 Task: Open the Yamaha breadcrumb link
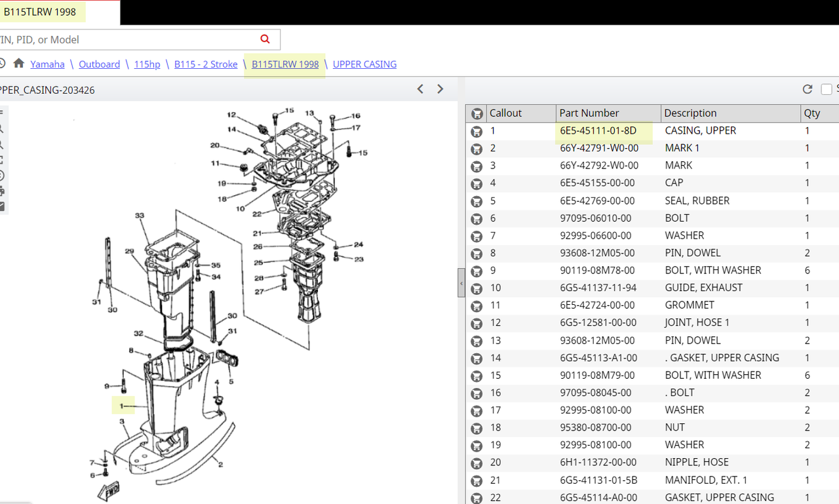point(47,64)
